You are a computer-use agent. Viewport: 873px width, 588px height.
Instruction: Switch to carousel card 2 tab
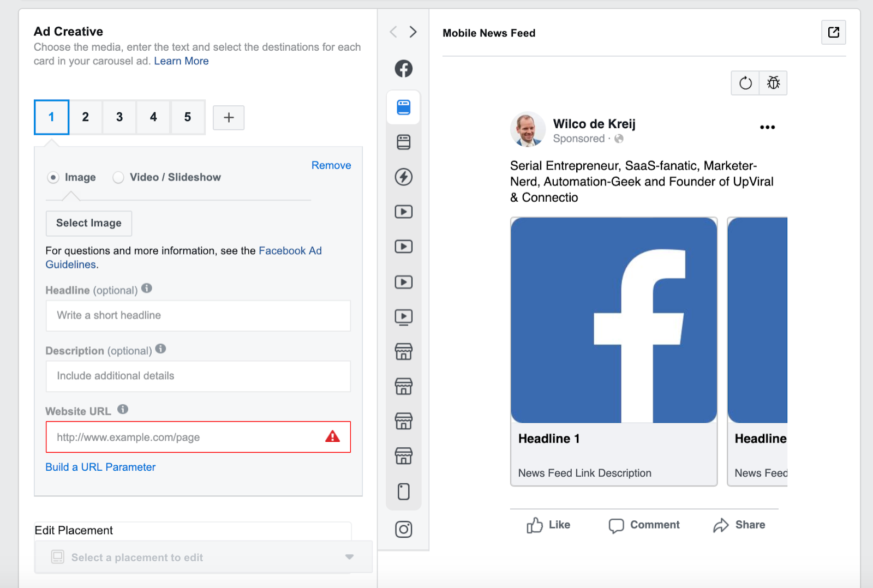(86, 117)
